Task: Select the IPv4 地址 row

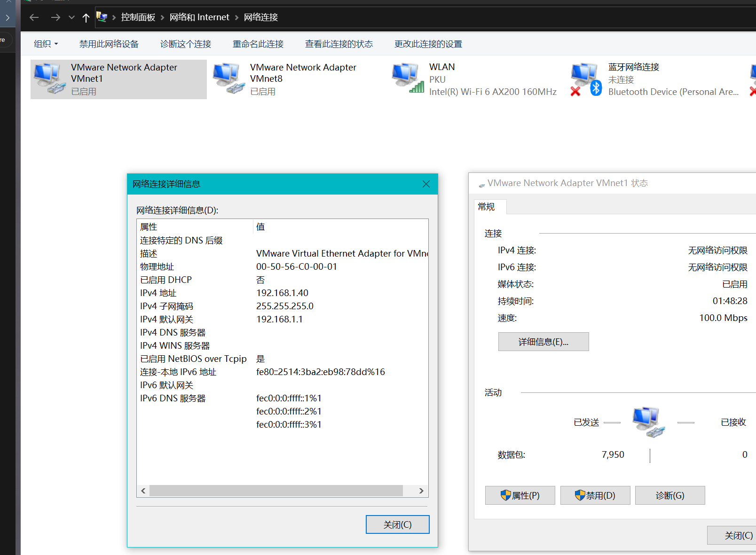Action: pos(283,293)
